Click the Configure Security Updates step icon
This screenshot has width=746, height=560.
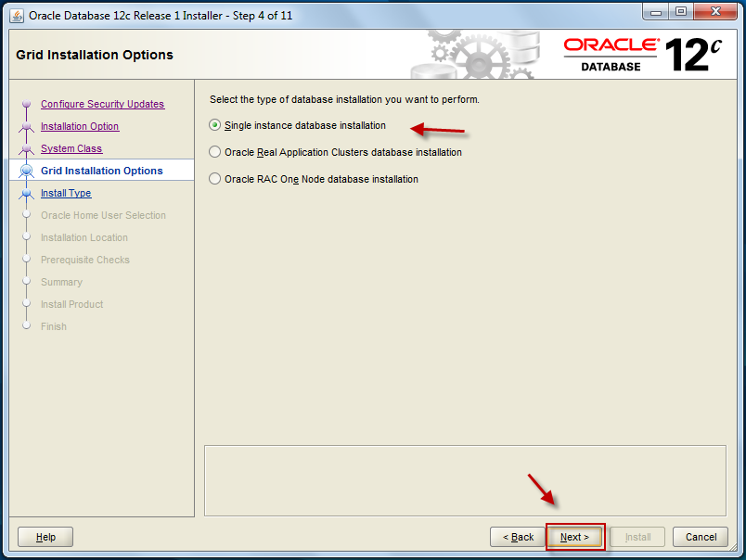pos(26,104)
